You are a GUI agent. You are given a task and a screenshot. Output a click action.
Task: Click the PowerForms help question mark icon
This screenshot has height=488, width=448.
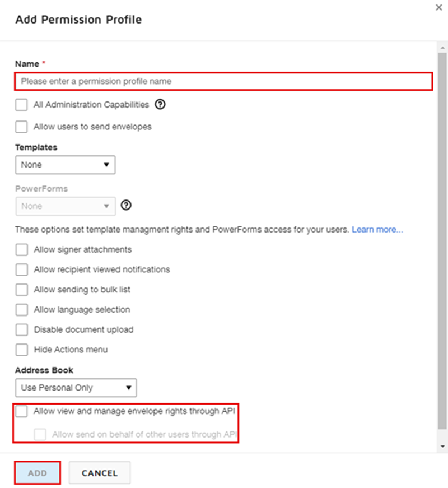(x=127, y=206)
